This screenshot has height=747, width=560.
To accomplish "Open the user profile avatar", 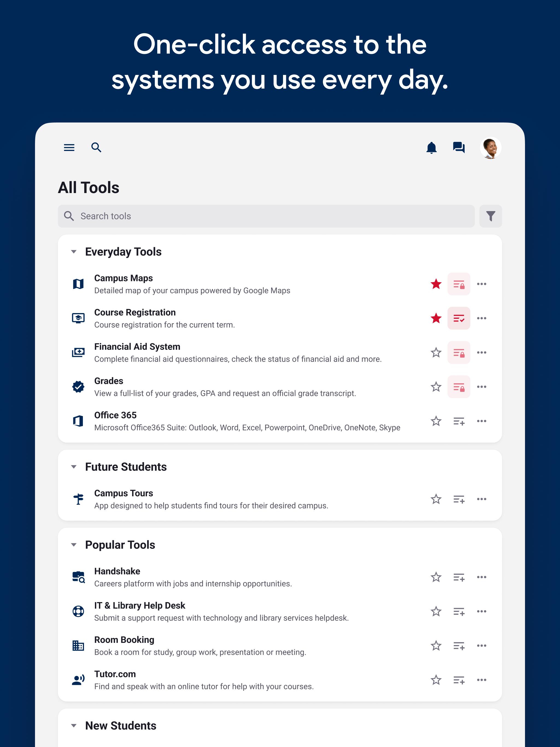I will [x=491, y=148].
